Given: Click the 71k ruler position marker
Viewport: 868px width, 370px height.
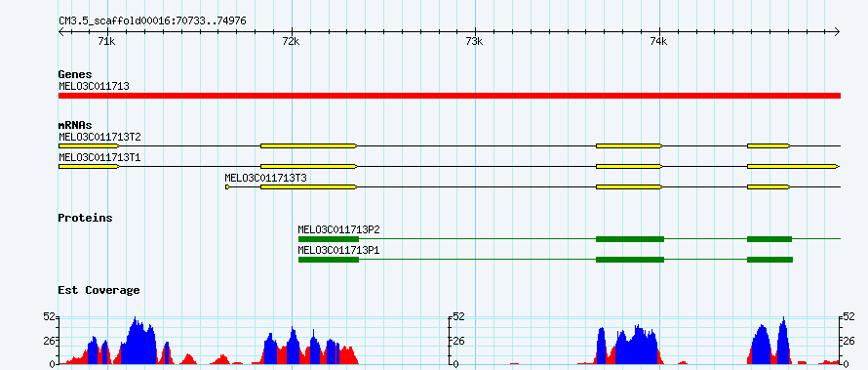Looking at the screenshot, I should 106,41.
